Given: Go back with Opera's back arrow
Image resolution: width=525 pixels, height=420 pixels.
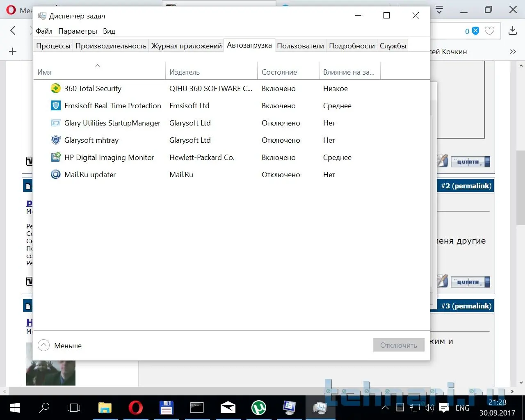Looking at the screenshot, I should tap(13, 30).
